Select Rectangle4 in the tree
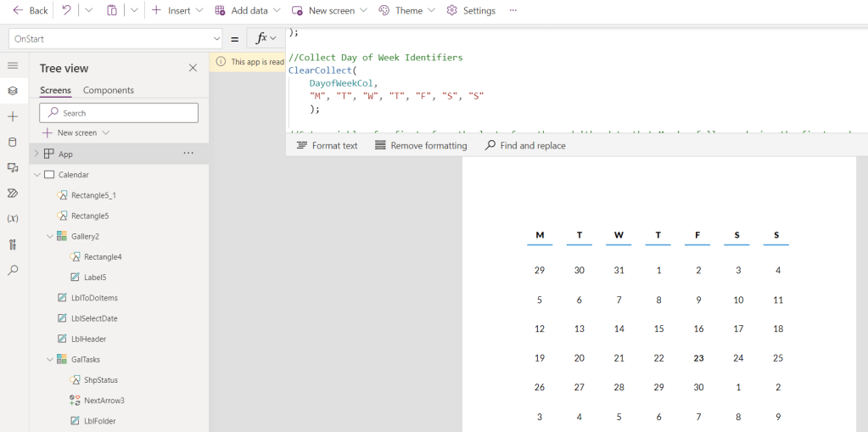 coord(103,256)
